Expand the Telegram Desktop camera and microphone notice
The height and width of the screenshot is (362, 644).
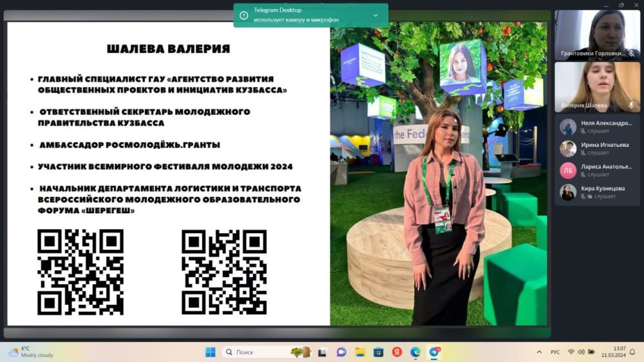(375, 15)
